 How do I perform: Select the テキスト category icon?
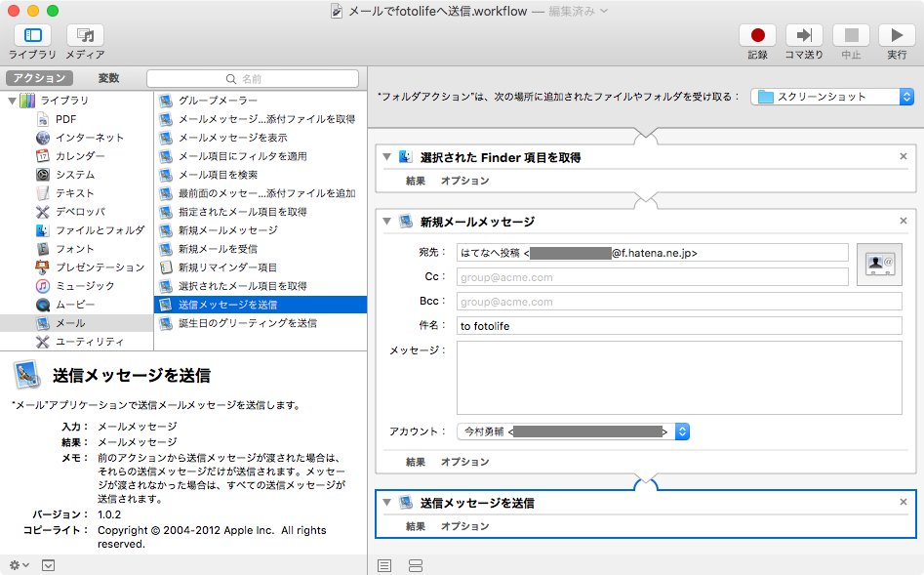tap(42, 193)
